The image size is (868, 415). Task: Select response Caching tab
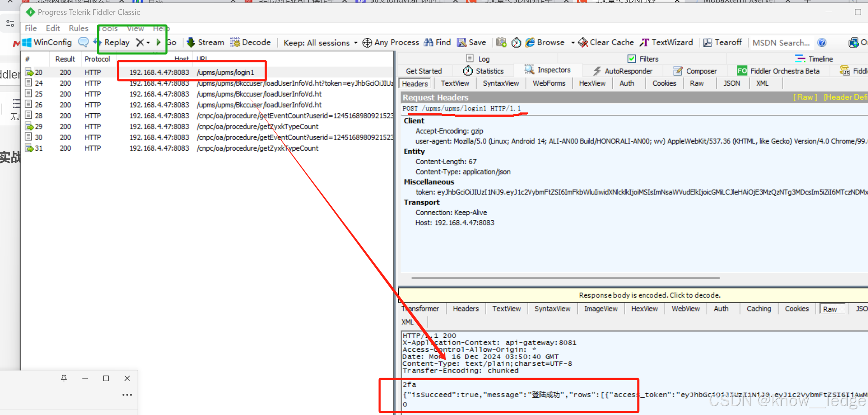click(759, 308)
